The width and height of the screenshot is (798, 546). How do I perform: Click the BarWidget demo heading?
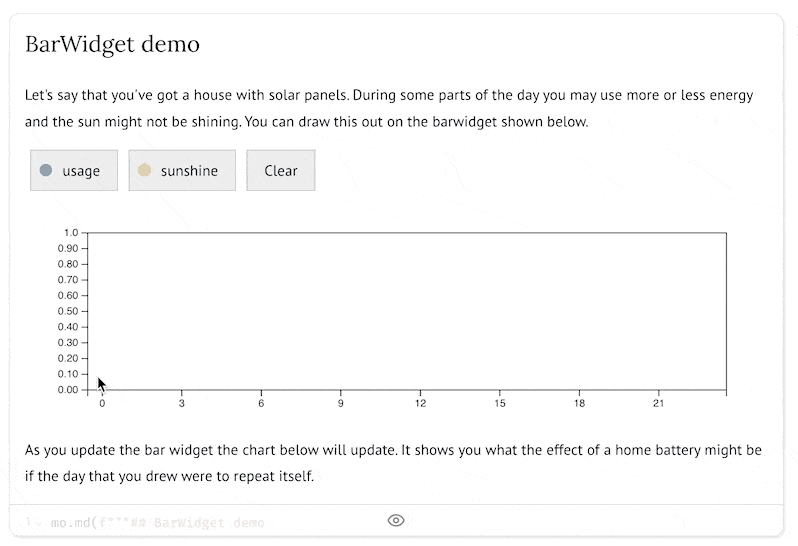(x=112, y=44)
